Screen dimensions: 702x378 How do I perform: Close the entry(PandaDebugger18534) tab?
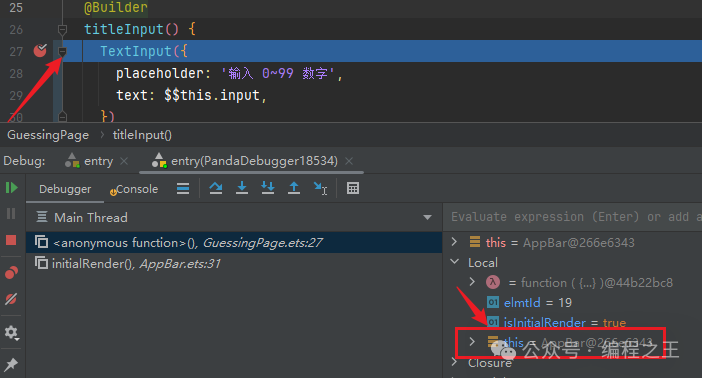[349, 161]
